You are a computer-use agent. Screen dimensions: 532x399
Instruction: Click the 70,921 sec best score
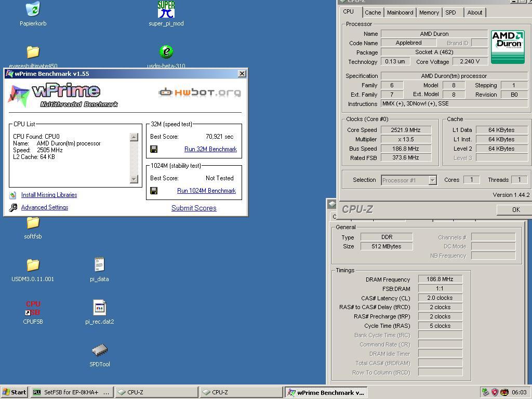point(220,137)
